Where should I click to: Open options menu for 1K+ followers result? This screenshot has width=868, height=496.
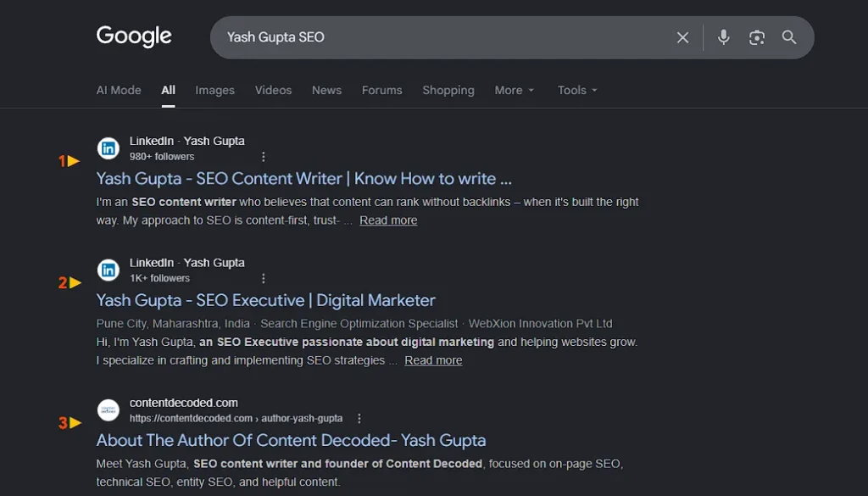[264, 278]
